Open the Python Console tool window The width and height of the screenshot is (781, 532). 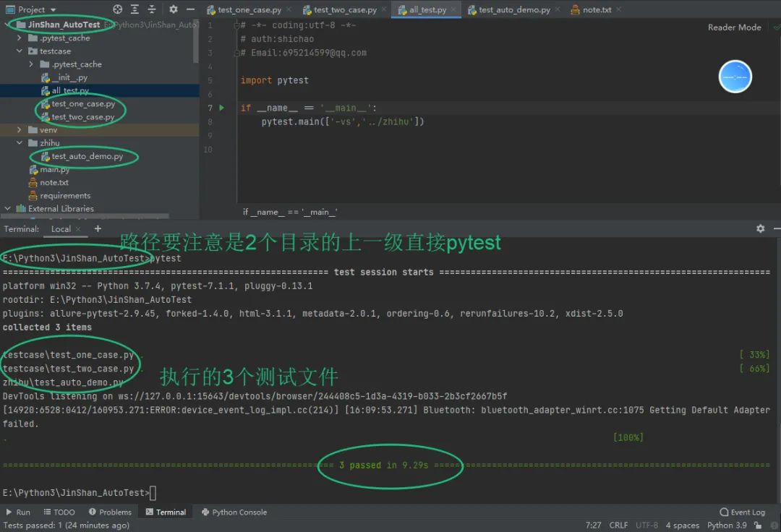[234, 512]
